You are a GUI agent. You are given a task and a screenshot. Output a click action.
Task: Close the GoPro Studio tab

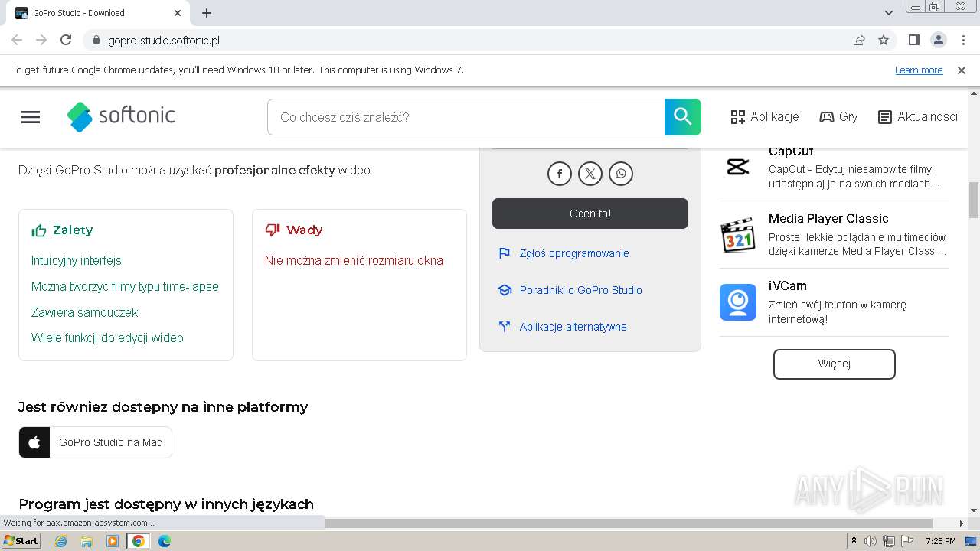pos(178,13)
